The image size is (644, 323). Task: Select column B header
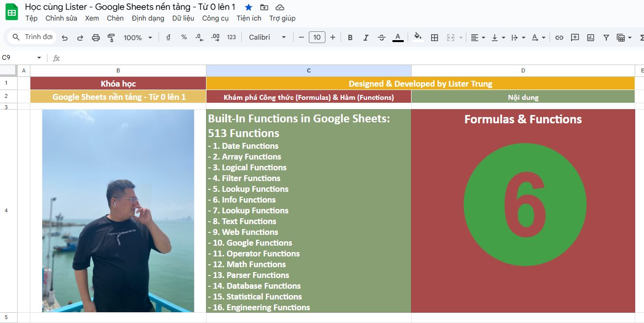pos(118,70)
